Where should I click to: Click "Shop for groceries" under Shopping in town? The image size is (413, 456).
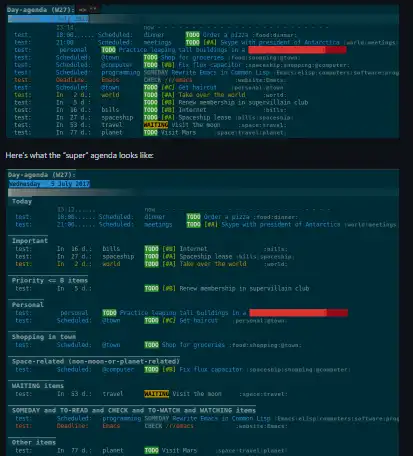(193, 345)
